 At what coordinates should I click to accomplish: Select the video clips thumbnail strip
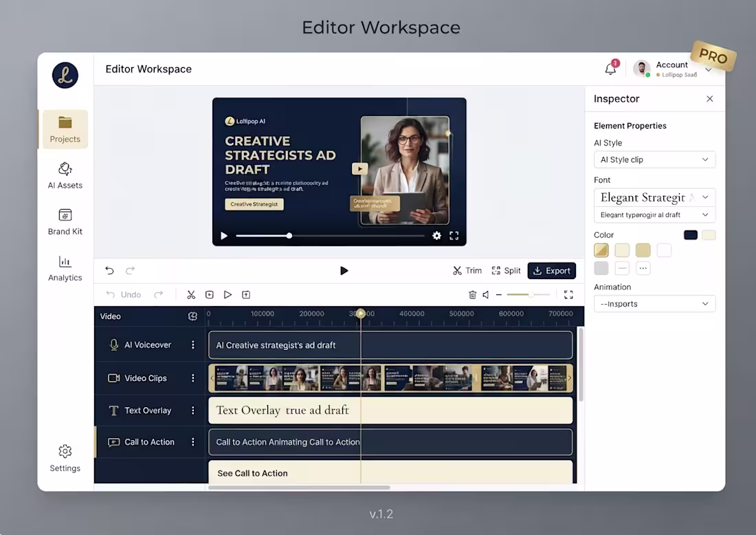[390, 378]
